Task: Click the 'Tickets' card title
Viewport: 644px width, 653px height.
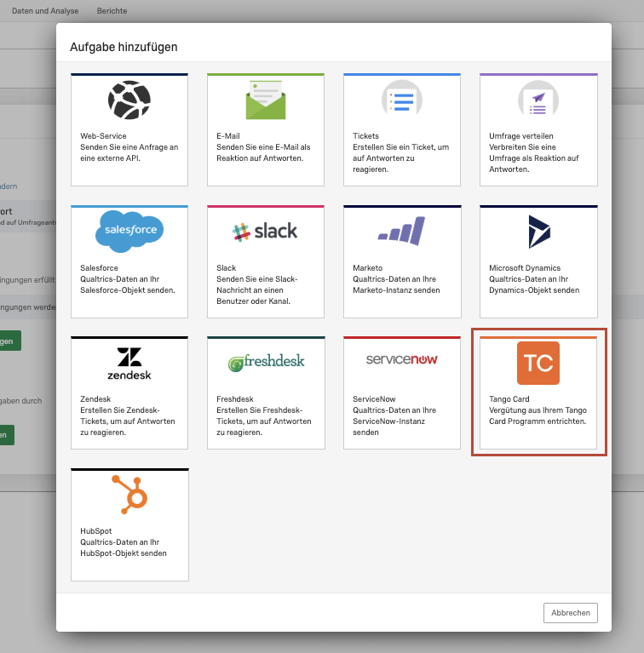Action: click(365, 135)
